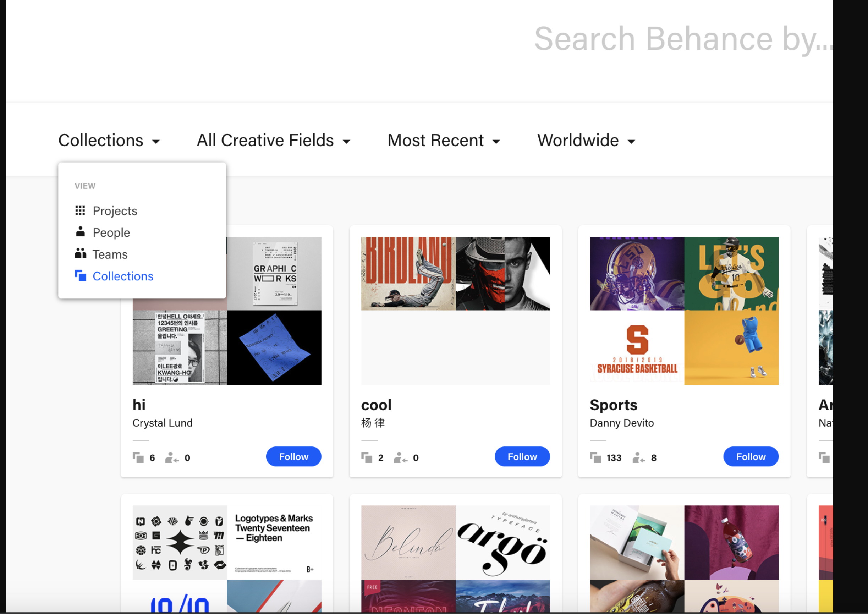
Task: Open the Let's Go Athletics thumbnail
Action: [731, 274]
